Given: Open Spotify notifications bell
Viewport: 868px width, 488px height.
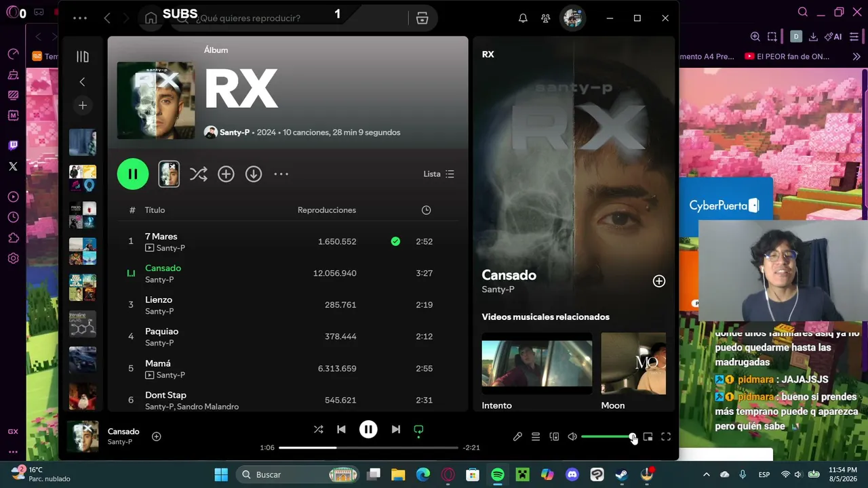Looking at the screenshot, I should (523, 18).
